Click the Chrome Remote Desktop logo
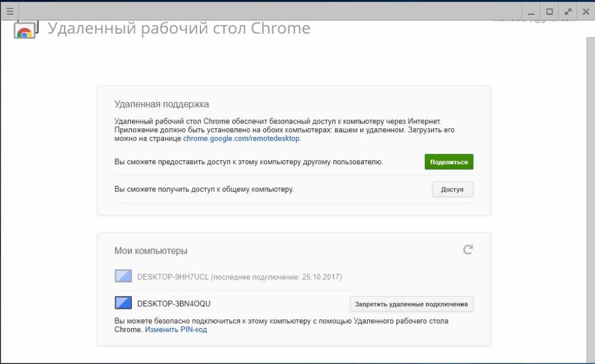The width and height of the screenshot is (595, 364). (26, 29)
